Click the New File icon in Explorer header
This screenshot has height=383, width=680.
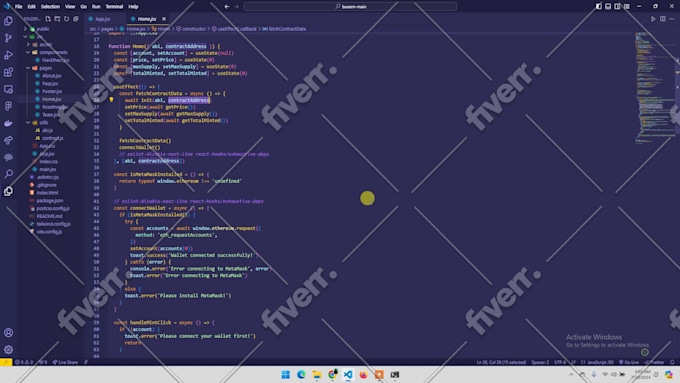click(x=48, y=19)
